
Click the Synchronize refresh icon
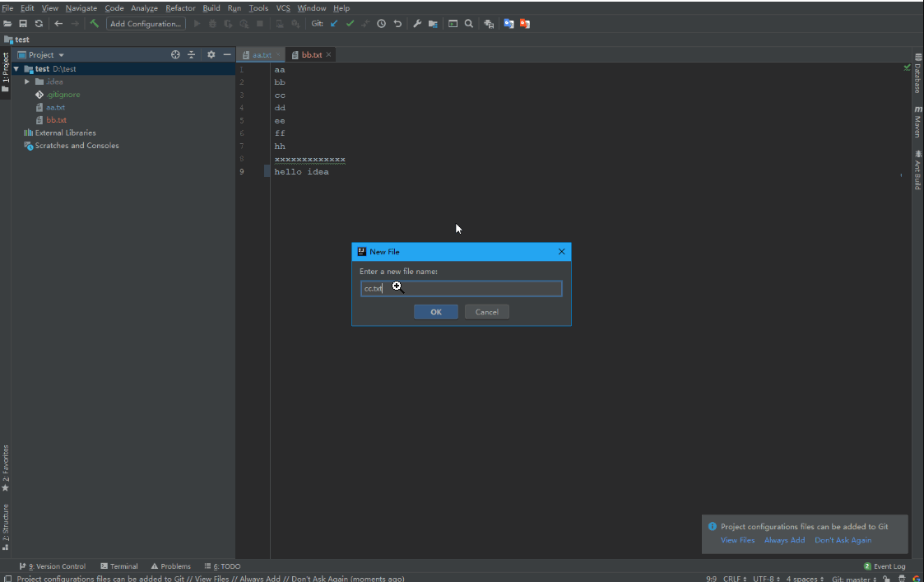39,24
